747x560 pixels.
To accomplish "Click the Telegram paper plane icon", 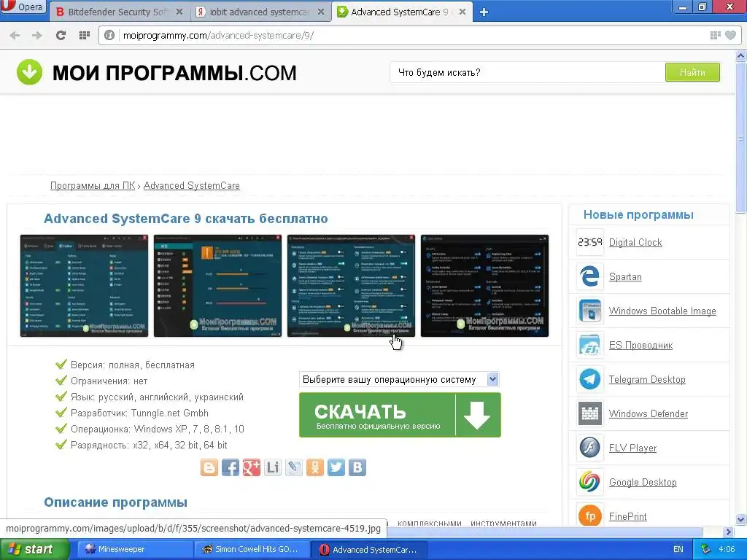I will [589, 379].
